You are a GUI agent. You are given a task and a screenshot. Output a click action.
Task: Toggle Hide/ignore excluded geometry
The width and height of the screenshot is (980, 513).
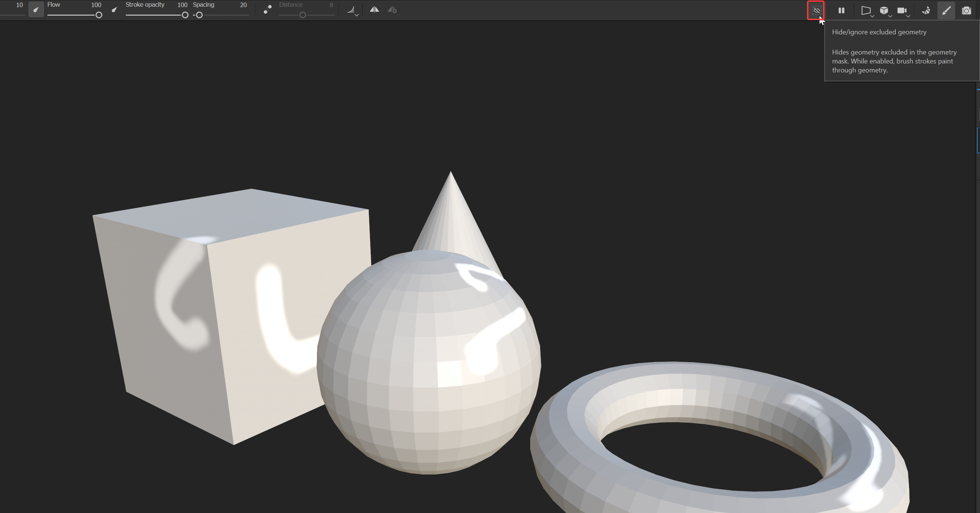coord(816,11)
